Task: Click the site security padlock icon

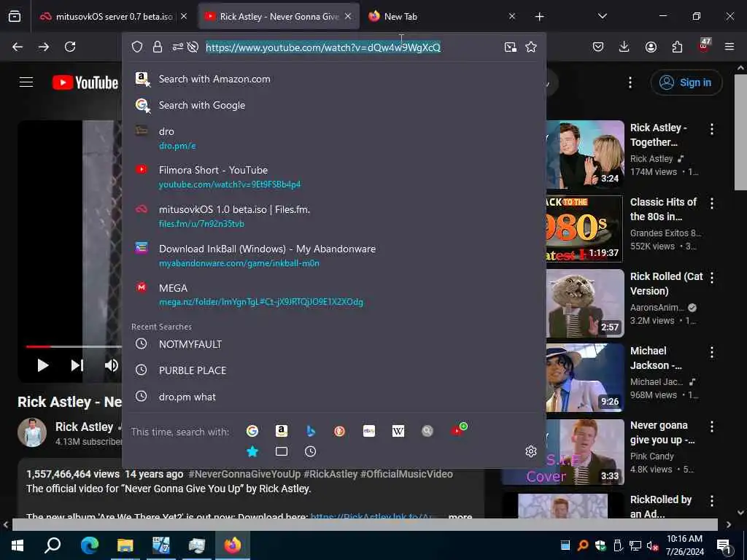Action: [158, 47]
